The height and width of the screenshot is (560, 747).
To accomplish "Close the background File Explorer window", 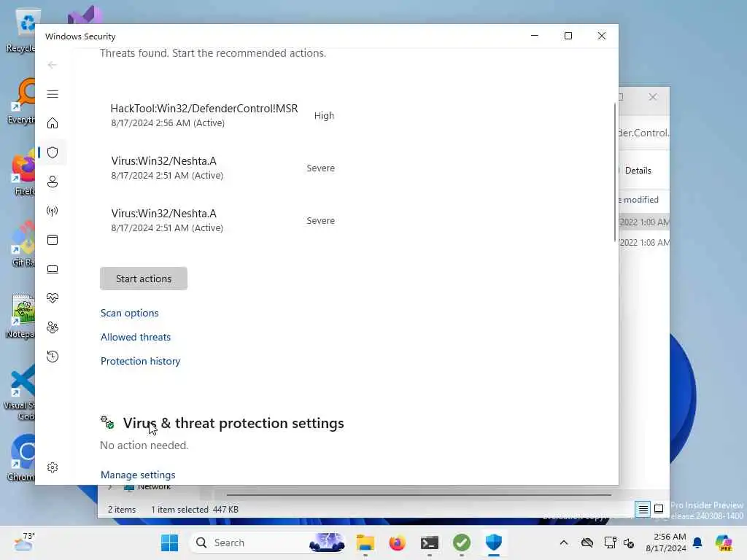I will click(x=653, y=97).
